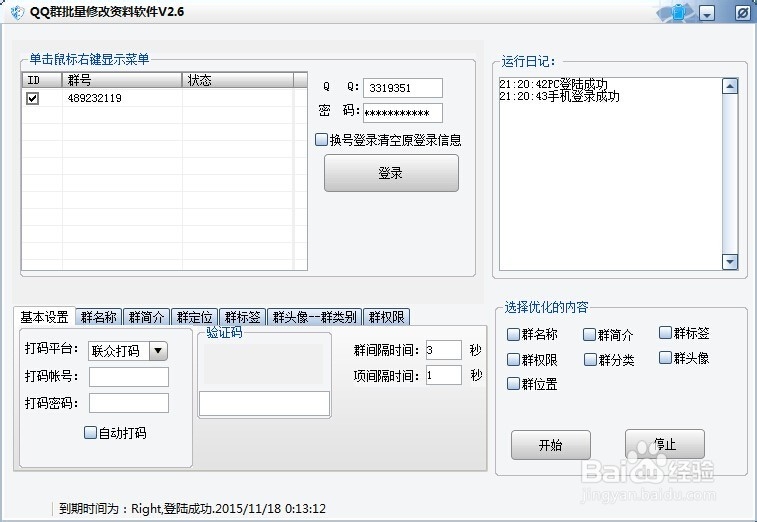Check the 群位置 optimization option
Image resolution: width=757 pixels, height=522 pixels.
coord(513,384)
